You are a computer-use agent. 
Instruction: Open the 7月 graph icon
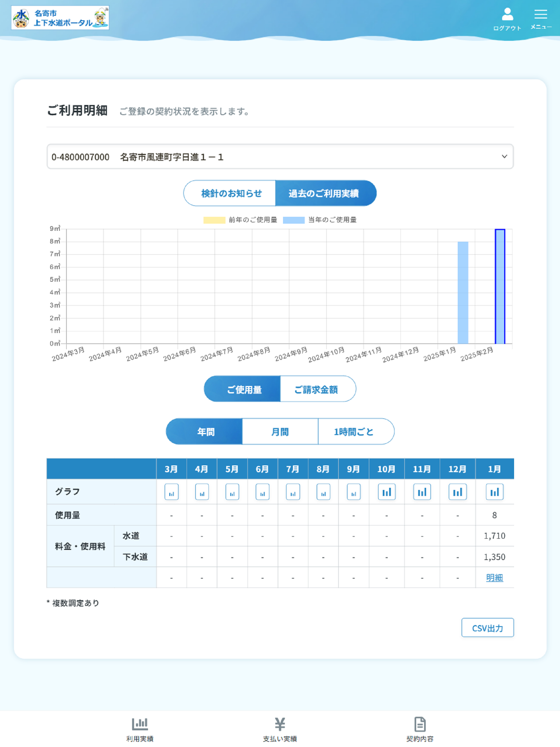[x=293, y=492]
